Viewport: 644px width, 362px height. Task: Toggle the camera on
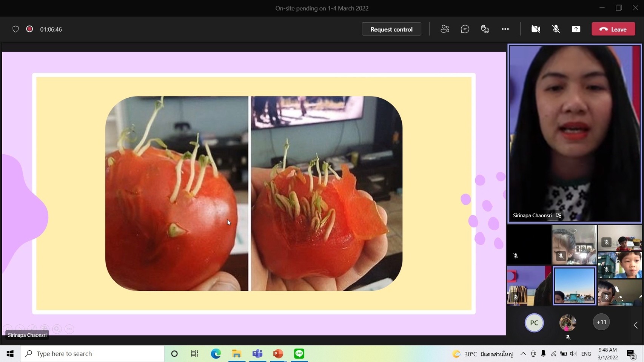535,29
